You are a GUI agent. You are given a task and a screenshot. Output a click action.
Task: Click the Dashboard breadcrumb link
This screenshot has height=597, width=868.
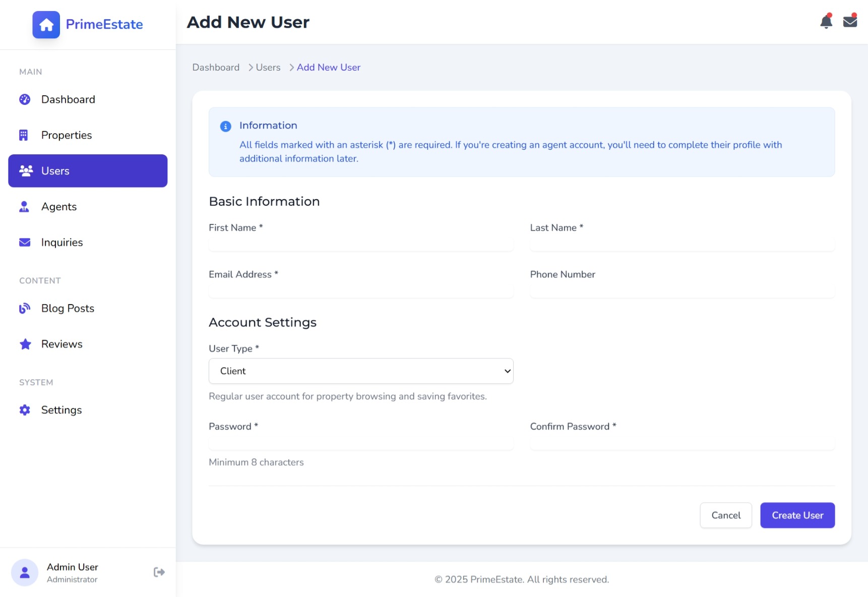[x=216, y=67]
